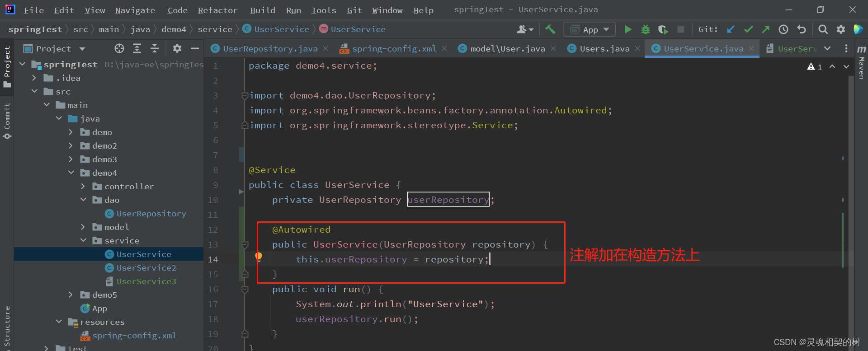Close the UserService.java tab
This screenshot has height=351, width=868.
751,48
